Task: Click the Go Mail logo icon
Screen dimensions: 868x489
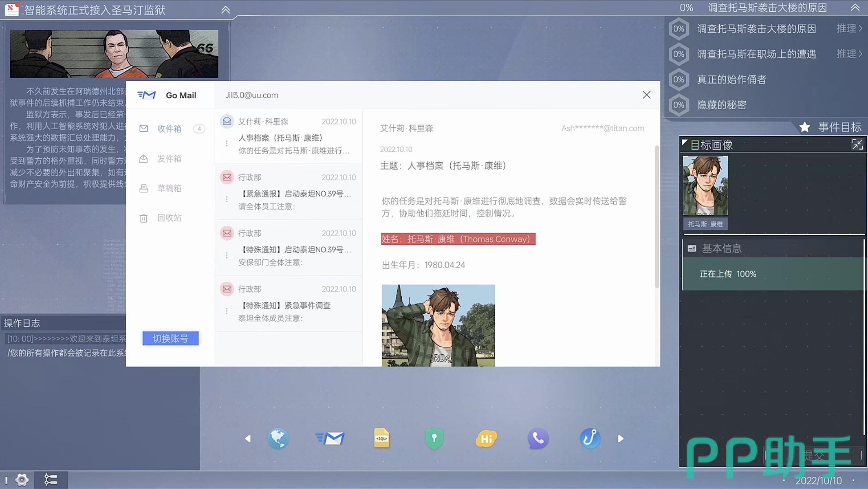Action: [x=147, y=95]
